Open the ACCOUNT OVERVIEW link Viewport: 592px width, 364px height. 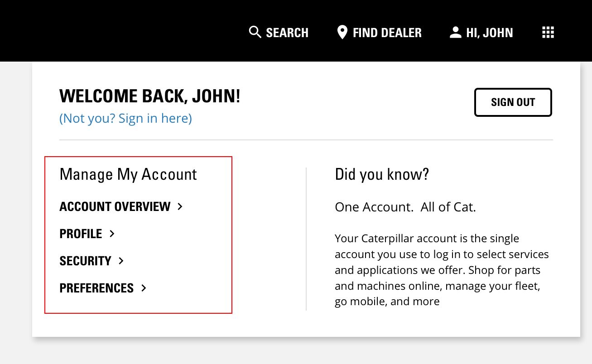115,207
